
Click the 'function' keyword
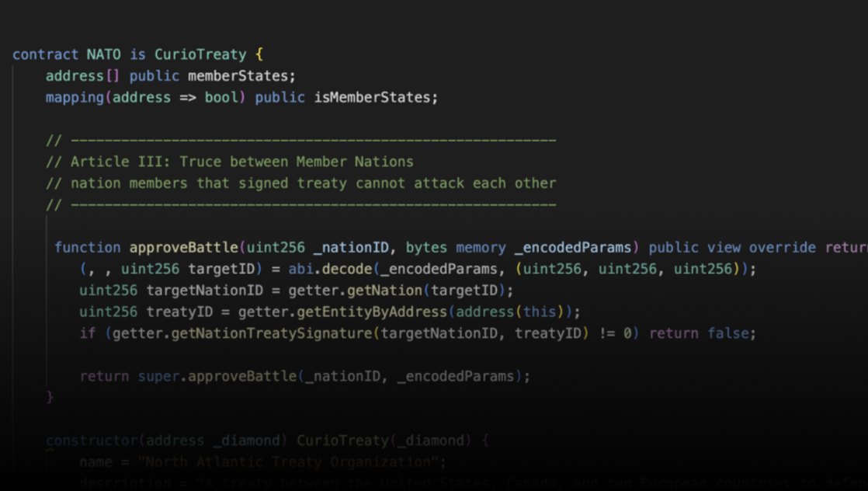tap(88, 248)
